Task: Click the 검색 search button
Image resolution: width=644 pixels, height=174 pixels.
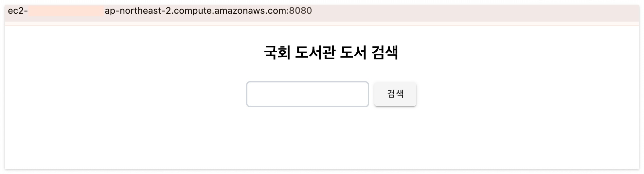Action: click(x=395, y=94)
